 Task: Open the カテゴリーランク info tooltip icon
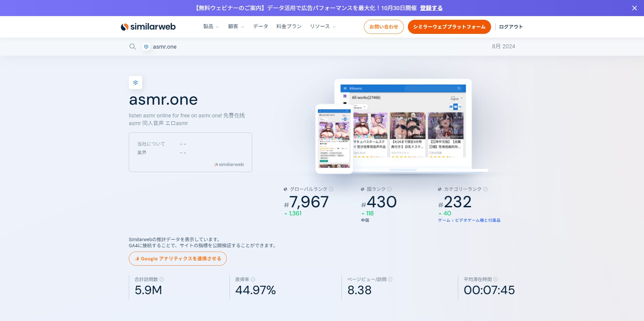(485, 189)
